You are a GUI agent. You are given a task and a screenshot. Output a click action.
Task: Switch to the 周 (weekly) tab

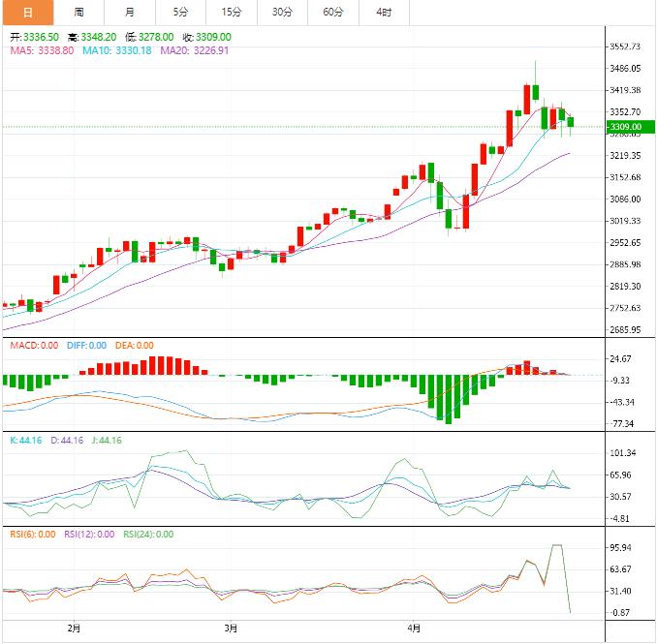tap(78, 13)
